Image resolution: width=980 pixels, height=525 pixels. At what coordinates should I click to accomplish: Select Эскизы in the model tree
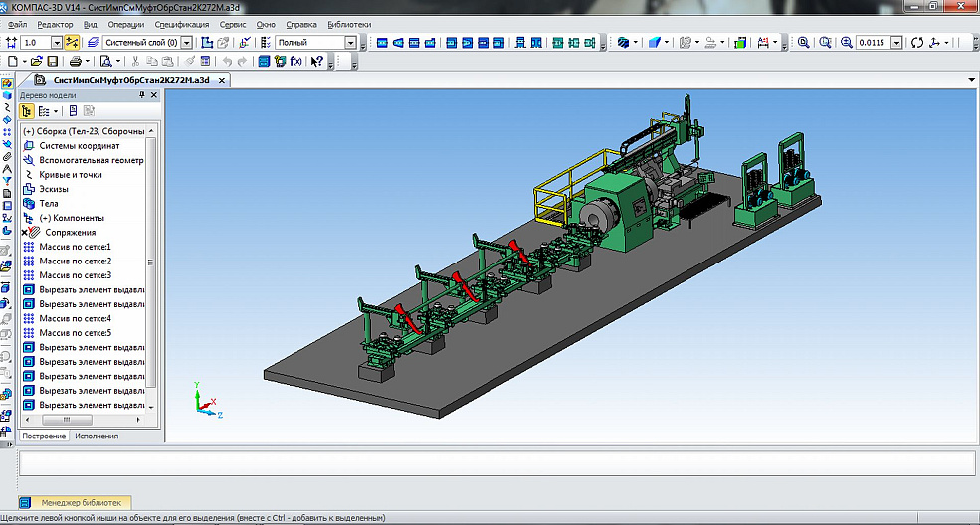54,189
